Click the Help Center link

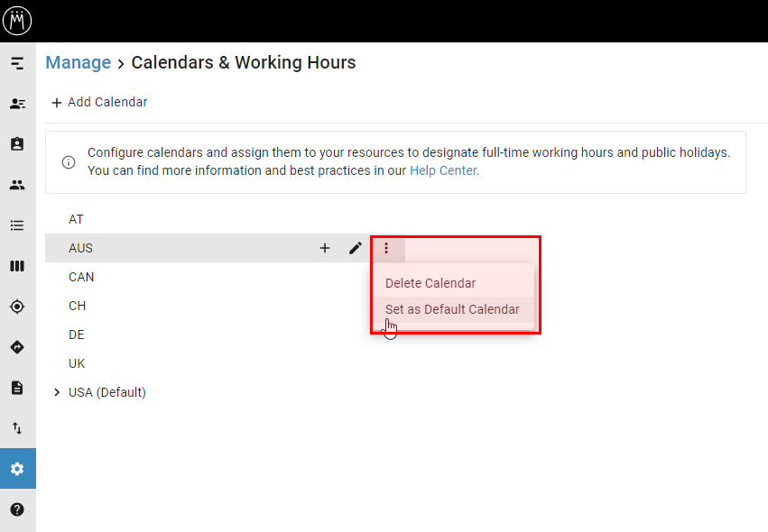pos(441,170)
